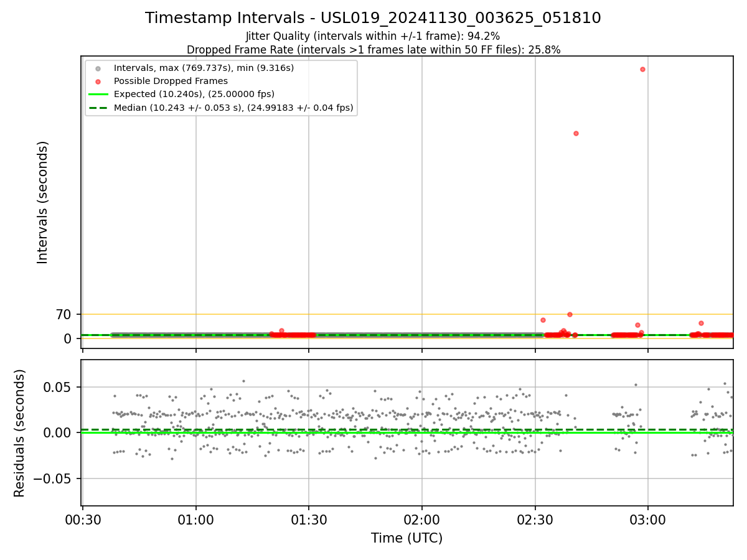
Task: Click the "Time (UTC)" x-axis label
Action: 407,538
